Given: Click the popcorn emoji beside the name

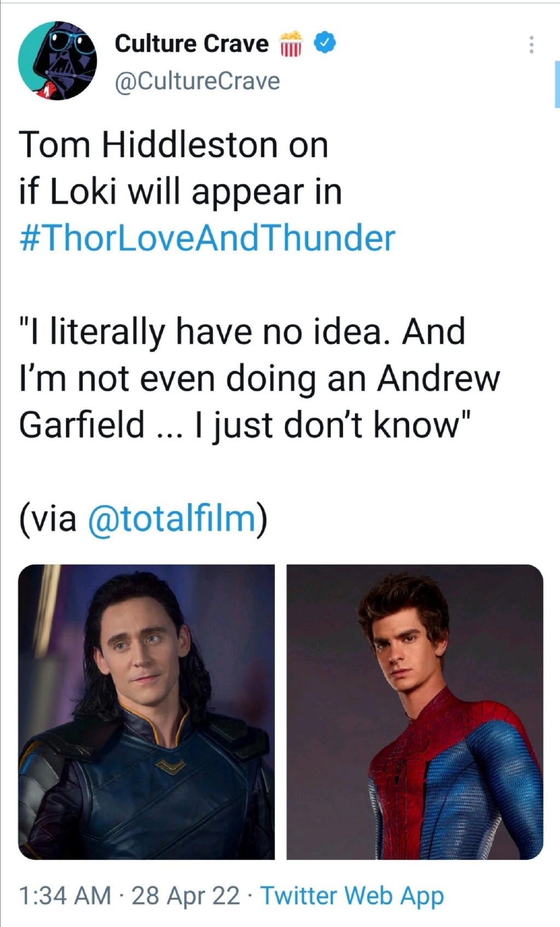Looking at the screenshot, I should pyautogui.click(x=291, y=43).
